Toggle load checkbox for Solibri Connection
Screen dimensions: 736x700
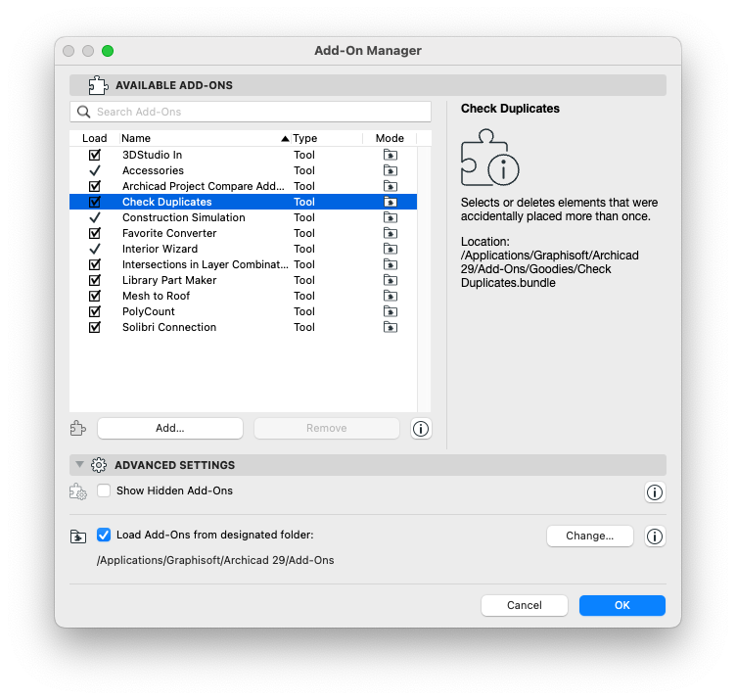point(95,327)
